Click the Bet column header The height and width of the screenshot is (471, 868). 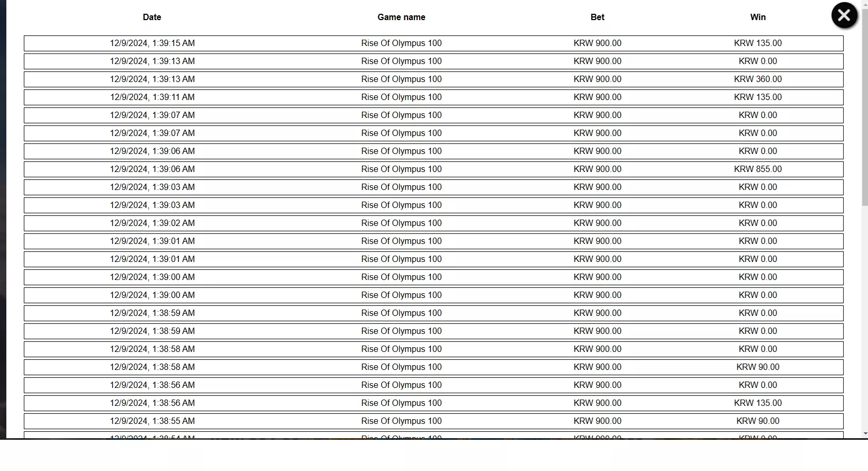point(598,17)
